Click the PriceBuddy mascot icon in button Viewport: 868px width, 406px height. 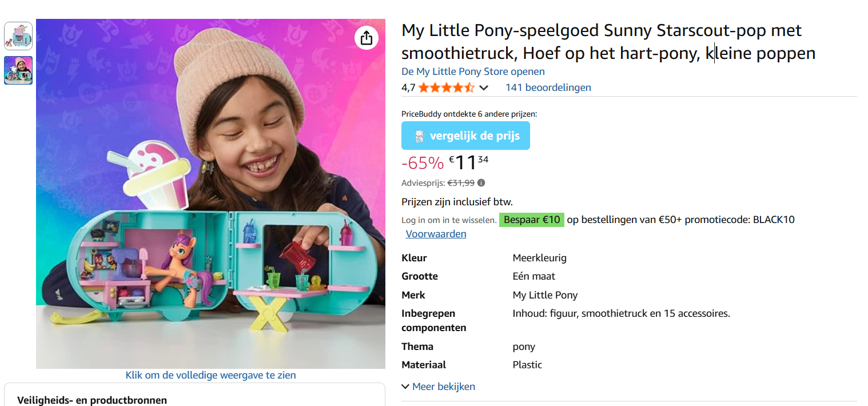coord(419,136)
